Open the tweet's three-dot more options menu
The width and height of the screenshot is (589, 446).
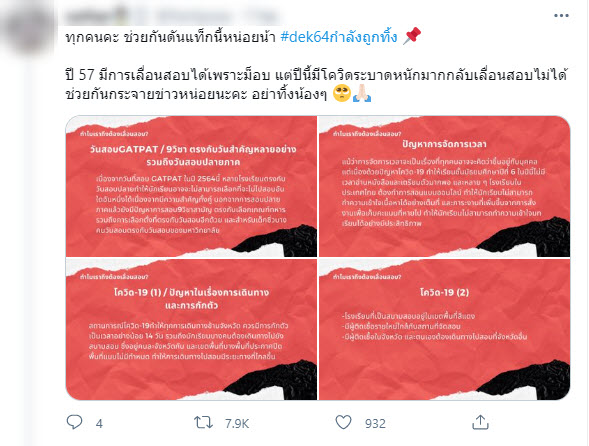click(561, 16)
